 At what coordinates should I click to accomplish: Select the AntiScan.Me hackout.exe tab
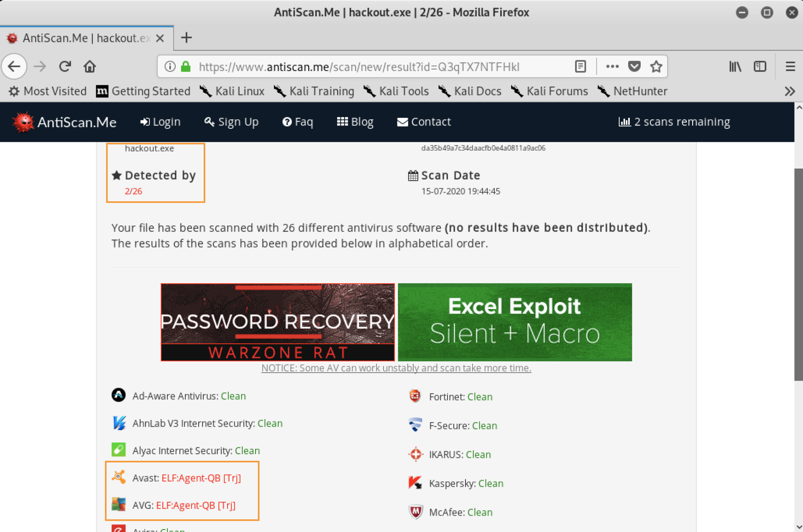click(x=87, y=38)
